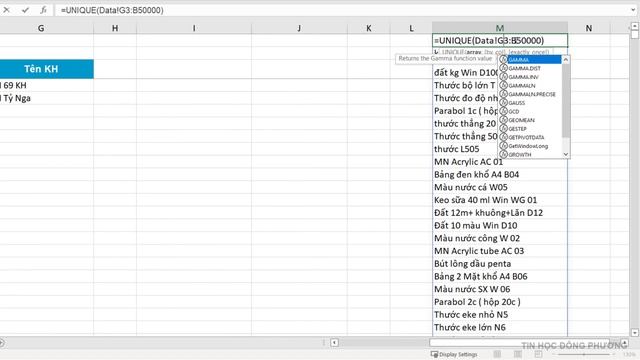Viewport: 640px width, 360px height.
Task: Switch to Normal view icon in status bar
Action: [497, 354]
